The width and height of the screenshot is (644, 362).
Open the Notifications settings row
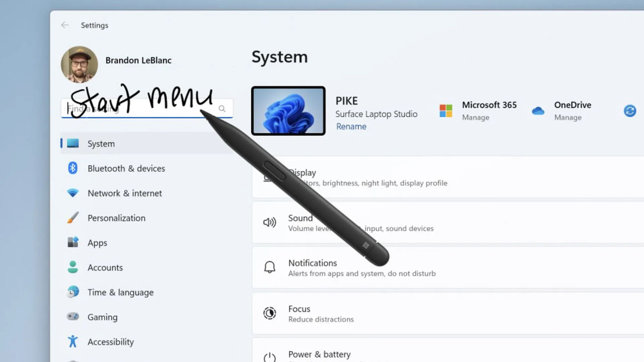(448, 267)
